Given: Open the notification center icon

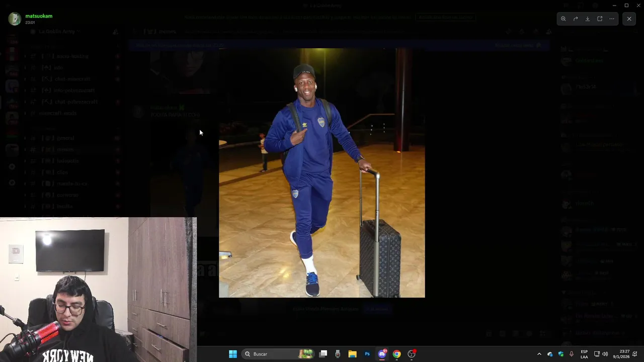Looking at the screenshot, I should tap(635, 354).
